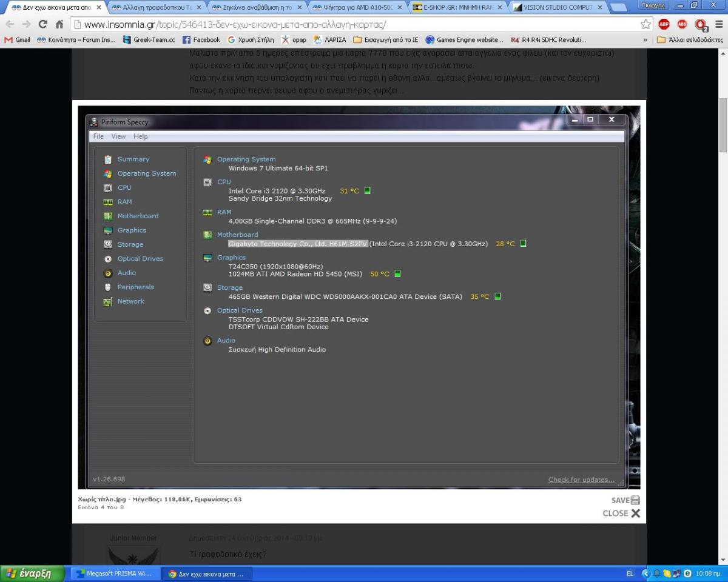728x582 pixels.
Task: Click the Εικόνα 4 του 8 caption
Action: click(101, 507)
